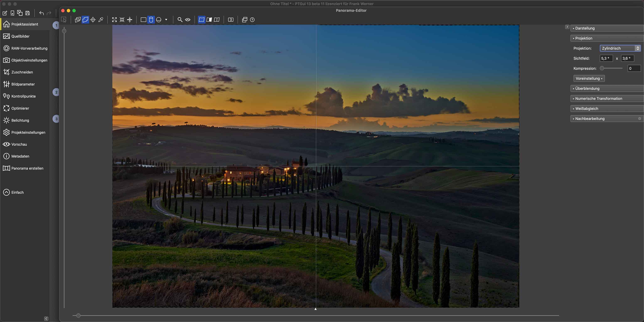Expand the Numerische Transformation section
The image size is (644, 322).
coord(607,98)
